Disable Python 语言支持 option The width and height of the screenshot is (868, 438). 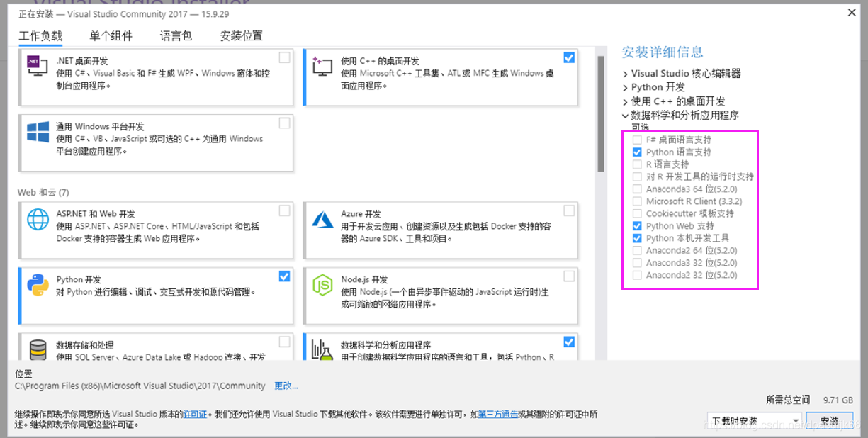pyautogui.click(x=637, y=152)
